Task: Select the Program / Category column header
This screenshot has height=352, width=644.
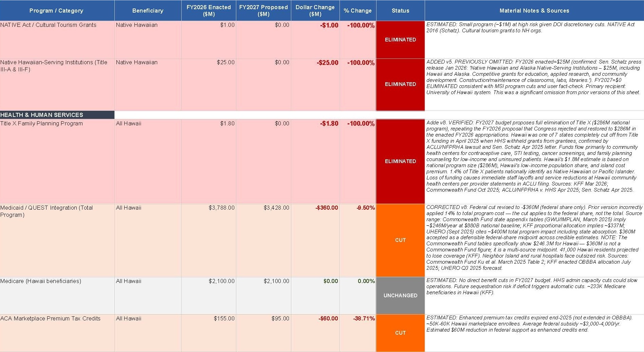Action: coord(57,11)
